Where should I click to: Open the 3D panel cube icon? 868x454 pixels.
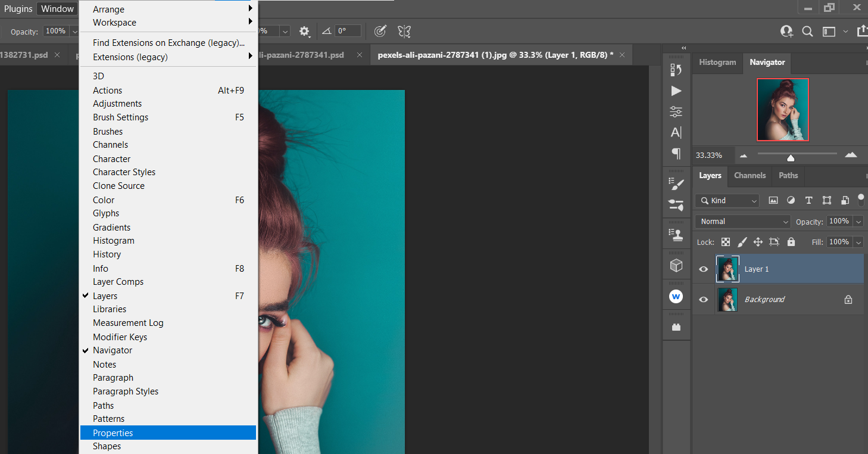[676, 266]
